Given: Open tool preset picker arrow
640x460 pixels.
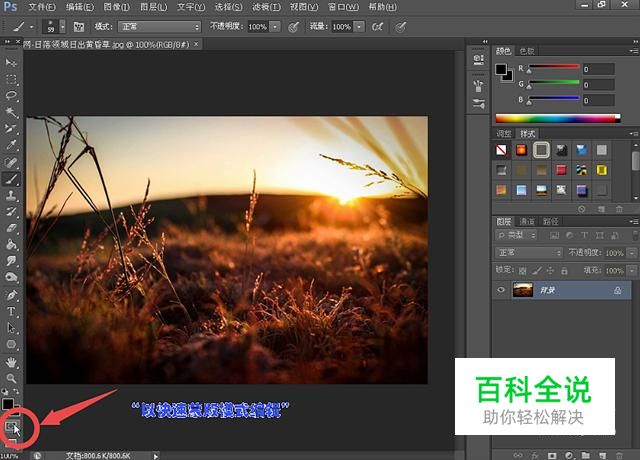Looking at the screenshot, I should (31, 27).
